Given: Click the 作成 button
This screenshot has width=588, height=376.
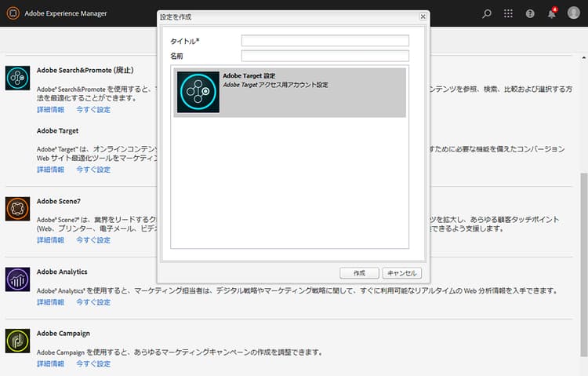Looking at the screenshot, I should pos(359,273).
